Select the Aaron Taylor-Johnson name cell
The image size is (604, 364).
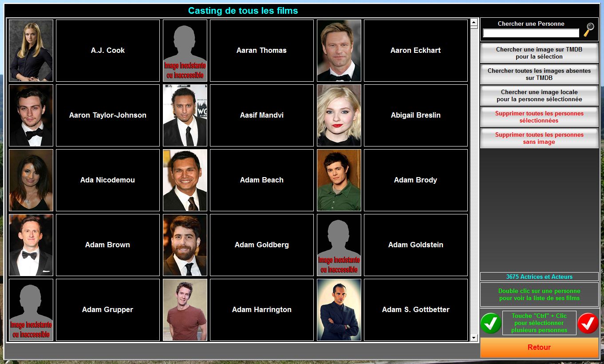pos(107,115)
